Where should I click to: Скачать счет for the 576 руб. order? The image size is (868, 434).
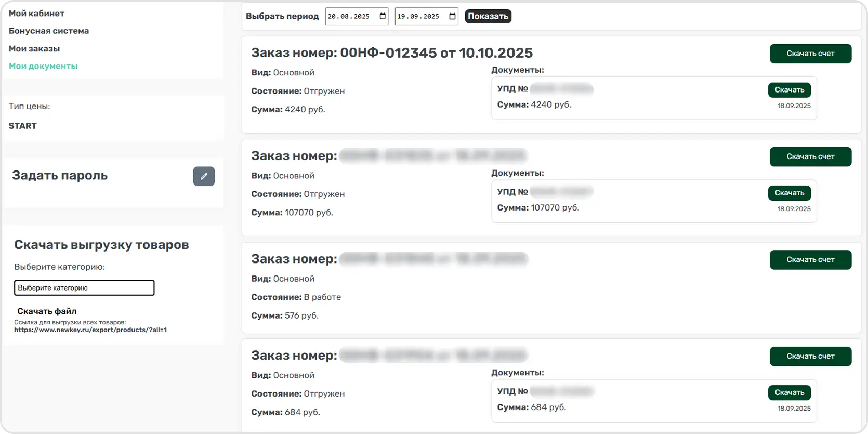tap(810, 259)
